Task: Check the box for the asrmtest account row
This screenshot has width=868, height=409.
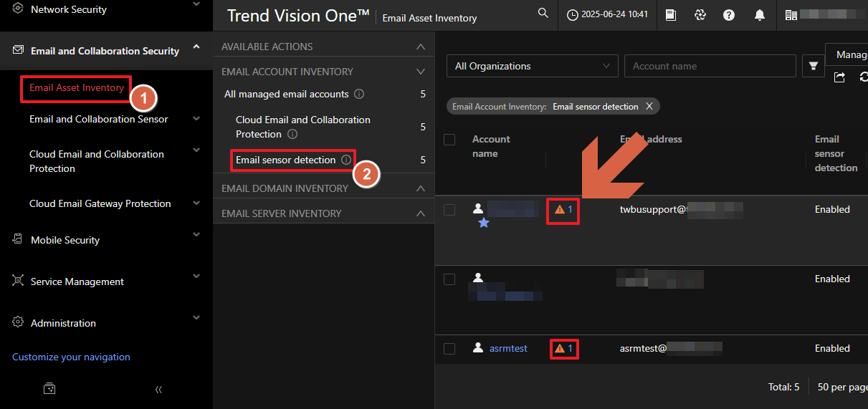Action: [449, 349]
